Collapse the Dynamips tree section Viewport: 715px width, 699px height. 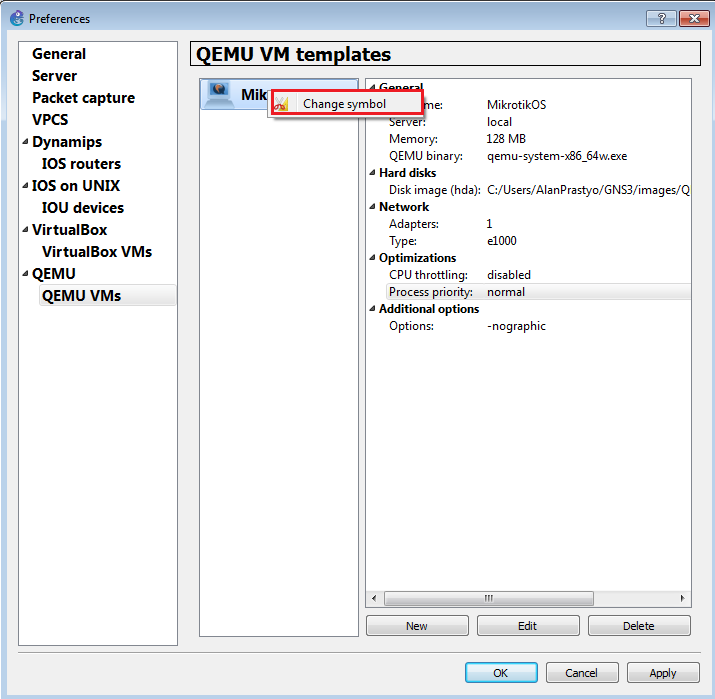[26, 142]
